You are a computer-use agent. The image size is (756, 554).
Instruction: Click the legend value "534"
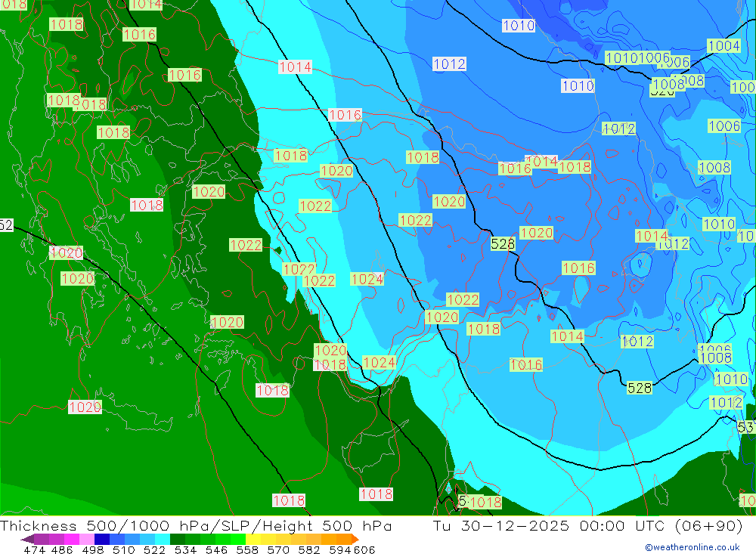pos(185,549)
